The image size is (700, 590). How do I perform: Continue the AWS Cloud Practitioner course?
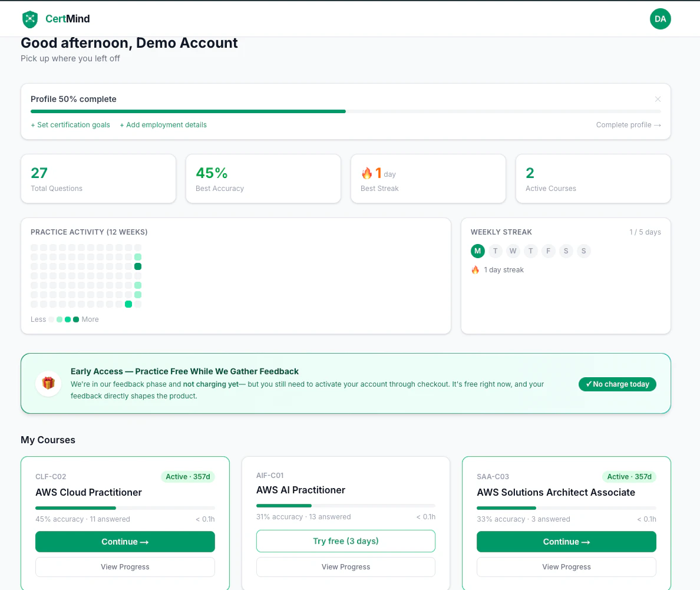click(125, 542)
